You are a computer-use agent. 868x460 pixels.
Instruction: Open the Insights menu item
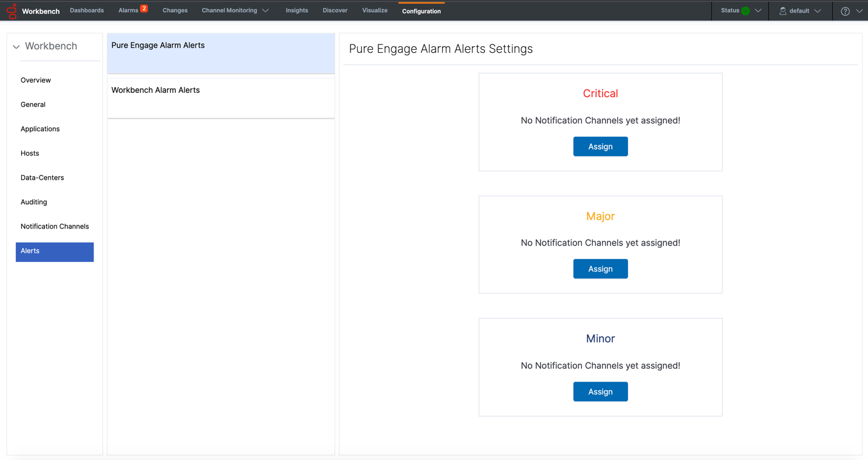coord(296,10)
